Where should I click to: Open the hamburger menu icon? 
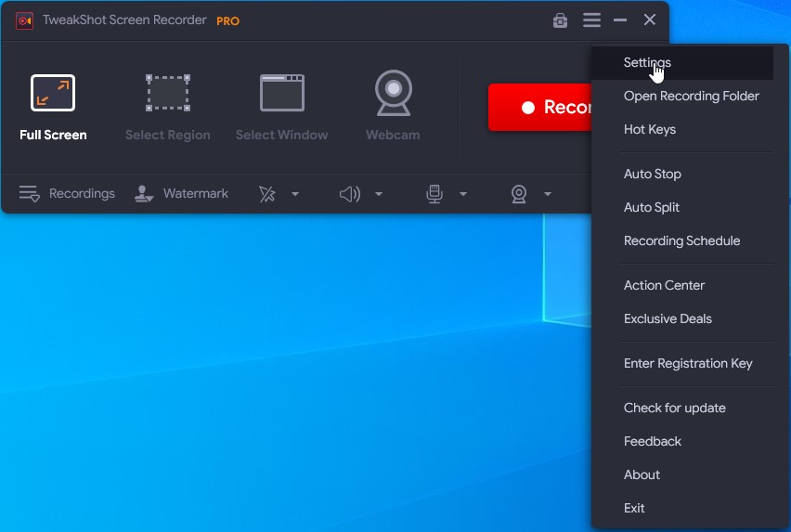(591, 20)
